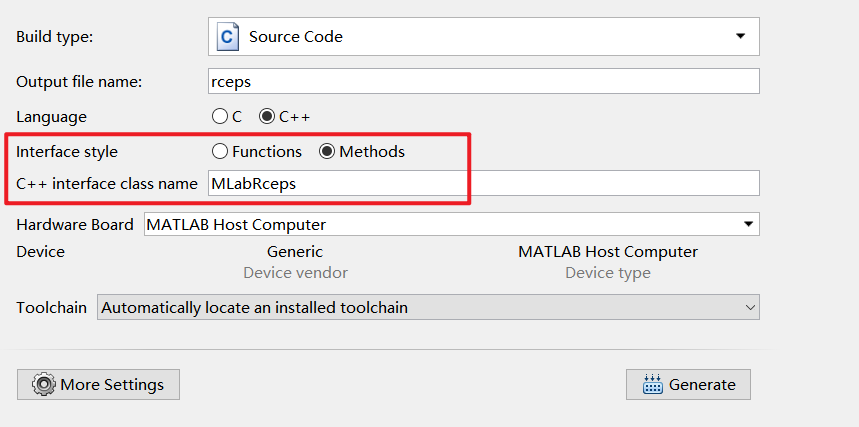This screenshot has width=859, height=427.
Task: Focus the C++ interface class name field
Action: point(482,183)
